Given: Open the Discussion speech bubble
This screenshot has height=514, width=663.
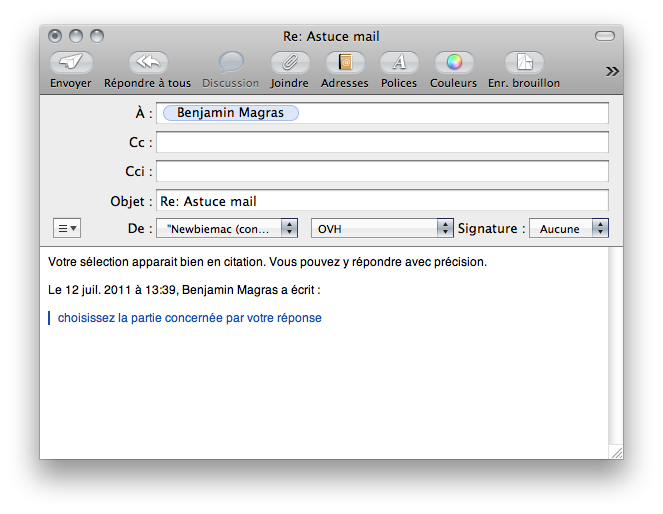Looking at the screenshot, I should [x=231, y=62].
